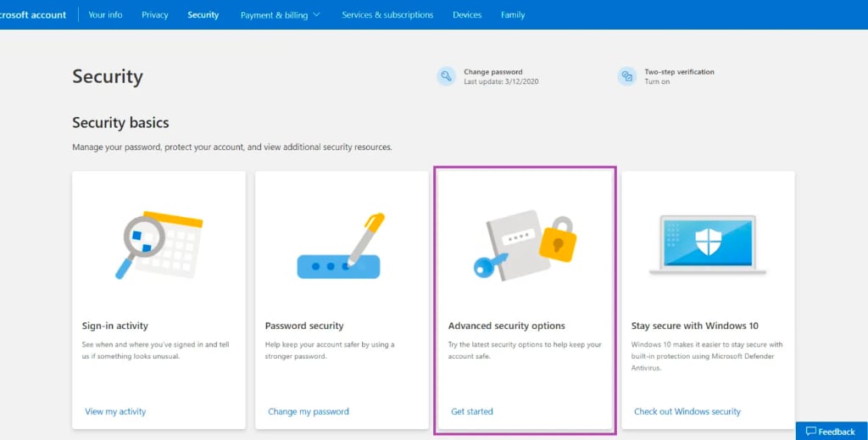Go to the Devices tab
The height and width of the screenshot is (440, 868).
click(467, 15)
